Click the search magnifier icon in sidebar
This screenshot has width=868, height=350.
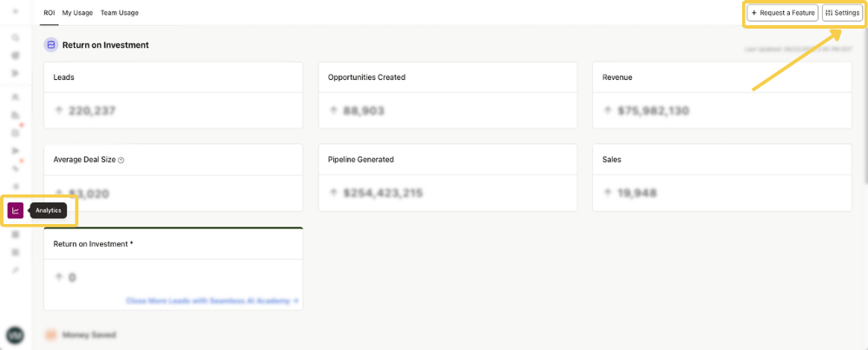[x=16, y=37]
